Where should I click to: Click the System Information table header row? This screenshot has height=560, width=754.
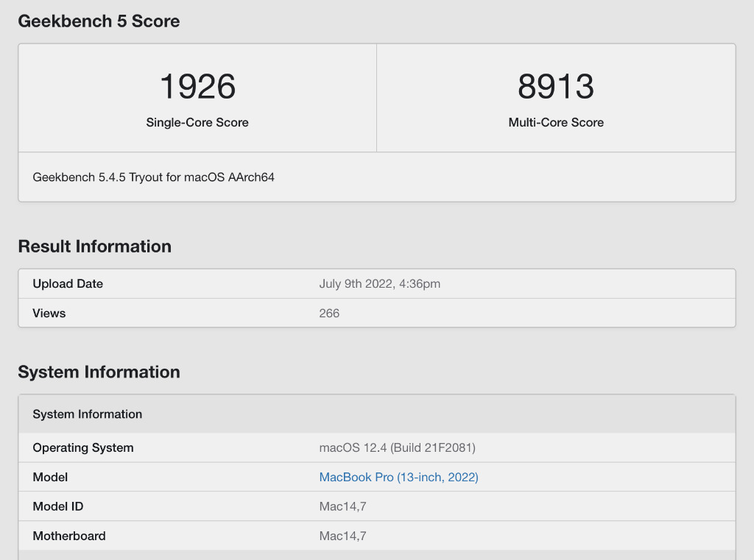[x=377, y=414]
